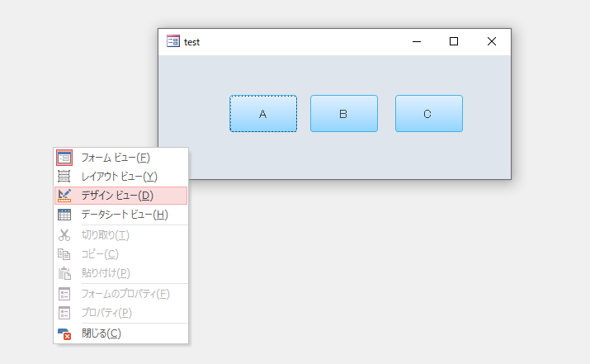Click the A button on the form

tap(263, 114)
